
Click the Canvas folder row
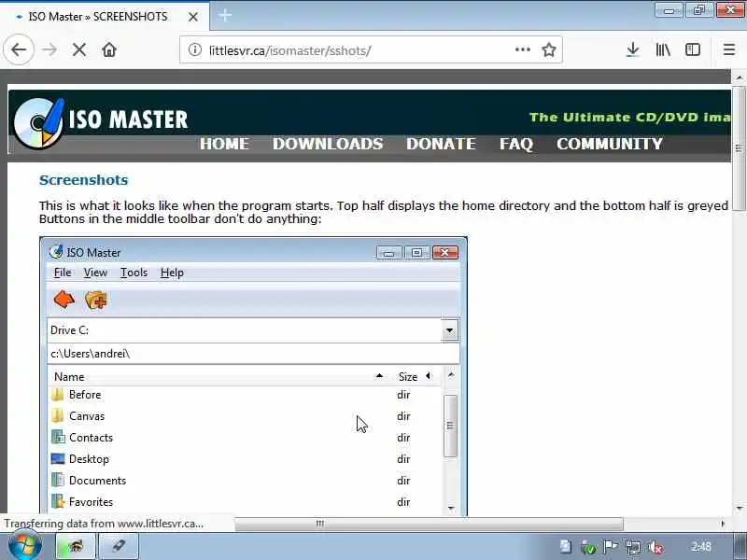pos(245,416)
